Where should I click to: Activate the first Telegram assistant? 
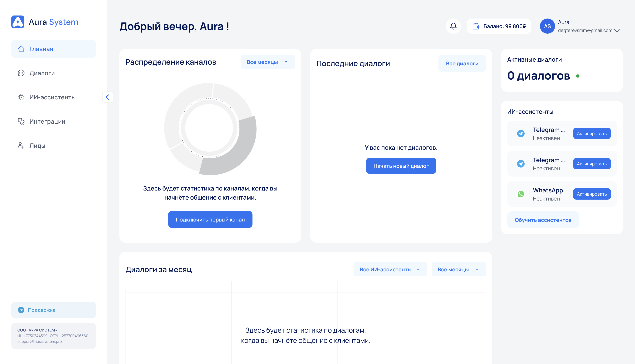pyautogui.click(x=592, y=133)
